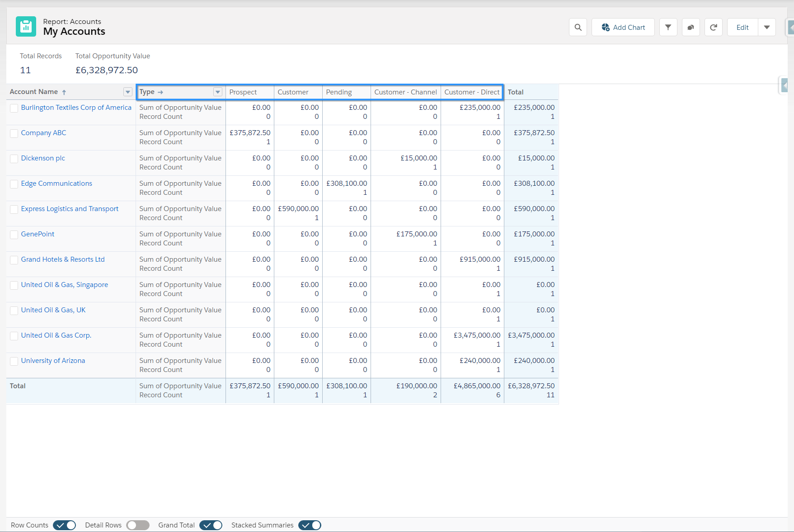Open the filter funnel icon
Image resolution: width=794 pixels, height=532 pixels.
[668, 27]
